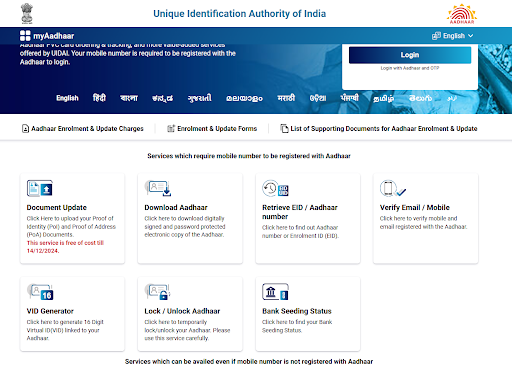This screenshot has height=368, width=512.
Task: Click 'Unique Identification Authority of India' heading
Action: pyautogui.click(x=239, y=14)
